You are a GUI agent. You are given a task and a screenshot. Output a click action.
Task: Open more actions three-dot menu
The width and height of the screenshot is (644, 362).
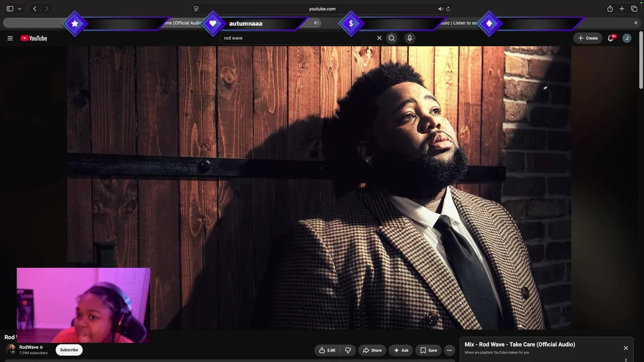[450, 350]
